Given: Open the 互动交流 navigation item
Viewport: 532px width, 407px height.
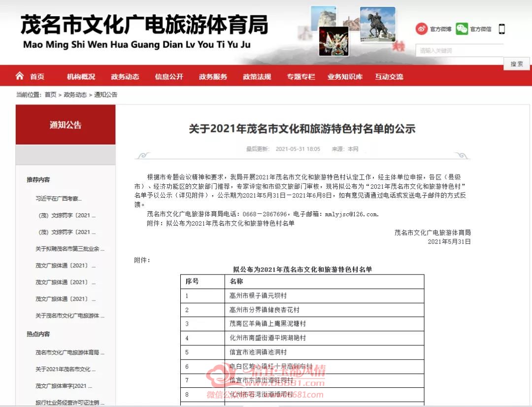Looking at the screenshot, I should [389, 77].
